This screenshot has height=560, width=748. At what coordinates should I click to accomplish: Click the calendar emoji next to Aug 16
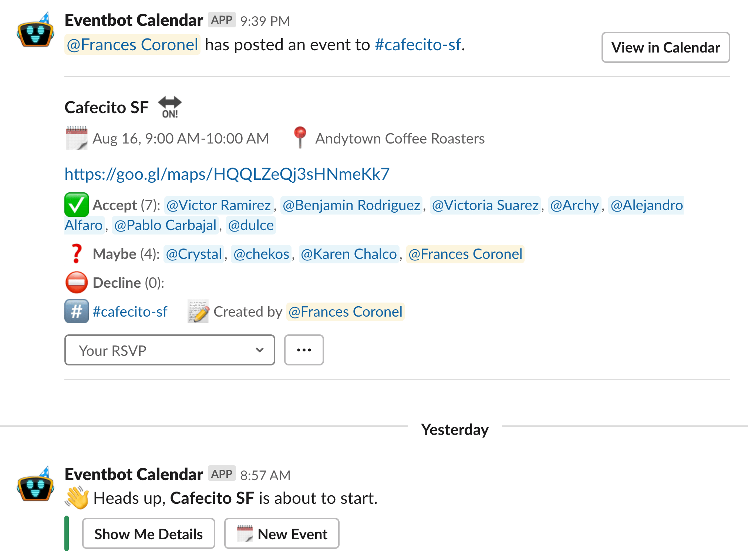76,138
